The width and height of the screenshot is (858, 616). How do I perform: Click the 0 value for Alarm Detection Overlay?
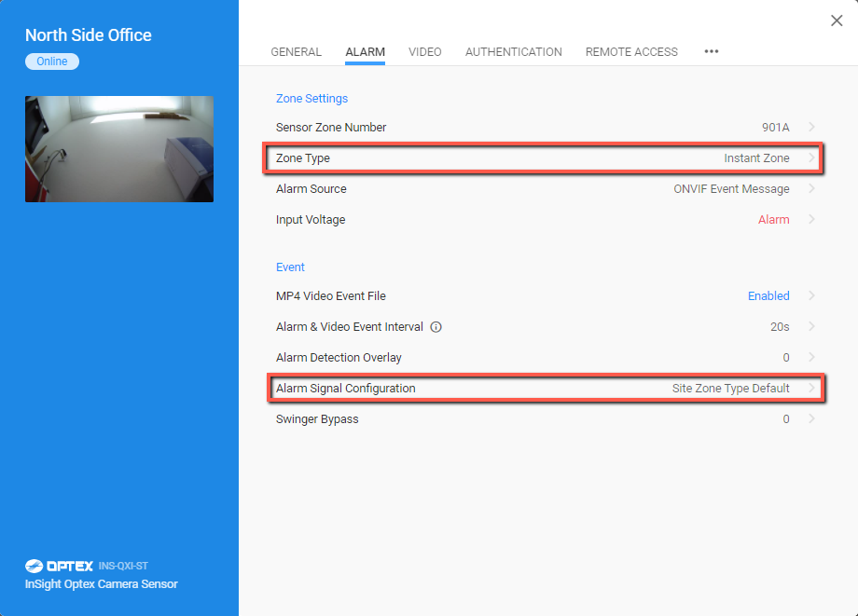coord(786,358)
